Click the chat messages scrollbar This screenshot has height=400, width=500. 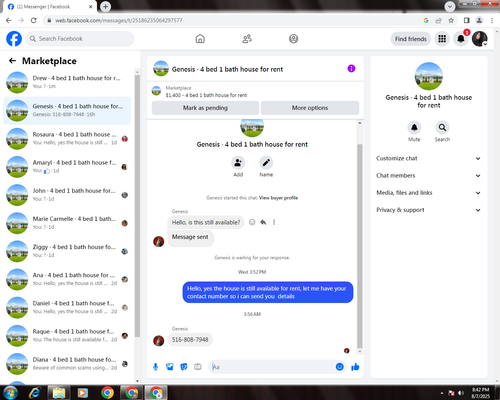pyautogui.click(x=360, y=246)
